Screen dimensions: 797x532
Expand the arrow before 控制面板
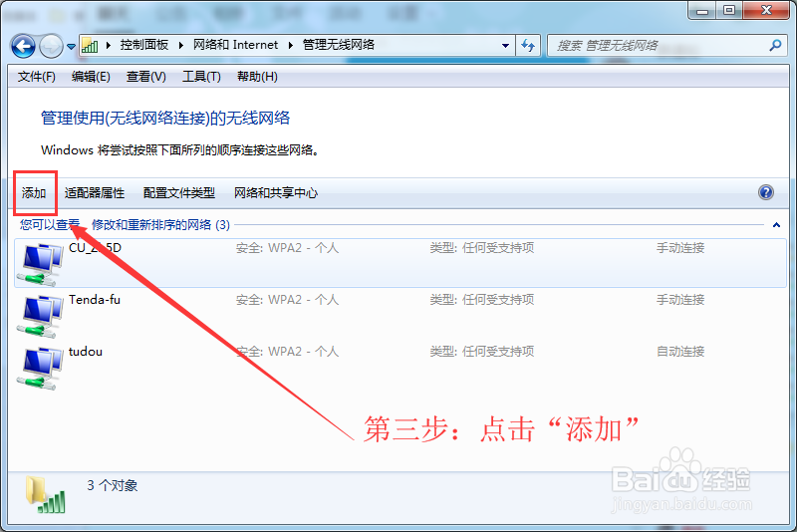[x=109, y=45]
